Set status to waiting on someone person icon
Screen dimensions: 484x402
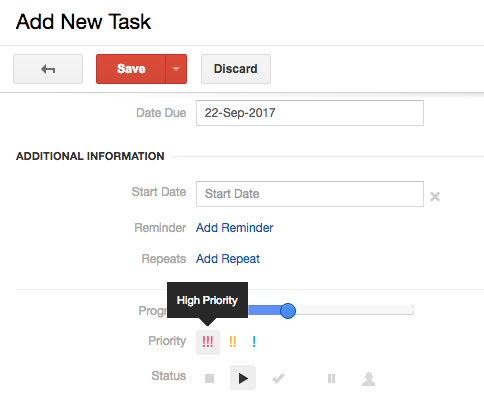pos(368,379)
